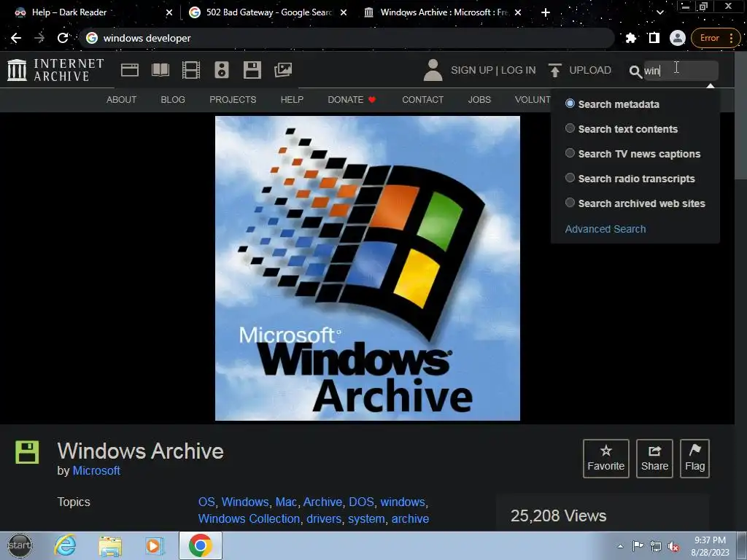This screenshot has height=560, width=747.
Task: Open File Explorer from the taskbar
Action: point(110,545)
